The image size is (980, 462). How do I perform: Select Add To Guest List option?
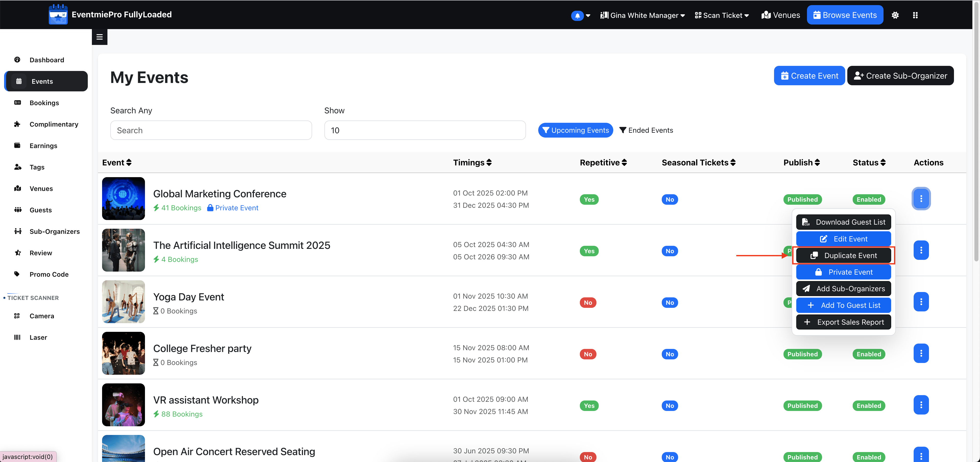(843, 305)
